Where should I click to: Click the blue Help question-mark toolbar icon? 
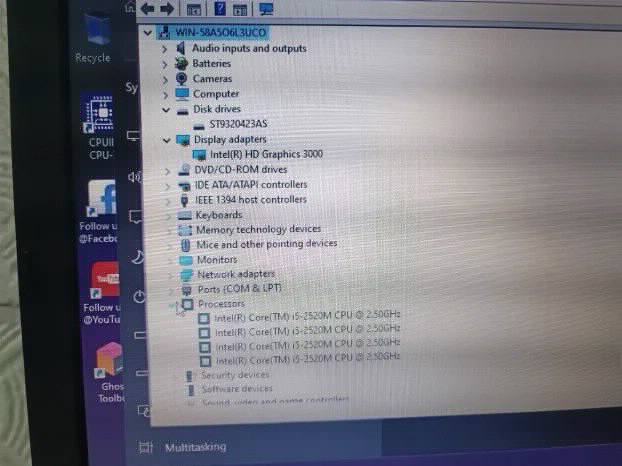(220, 8)
